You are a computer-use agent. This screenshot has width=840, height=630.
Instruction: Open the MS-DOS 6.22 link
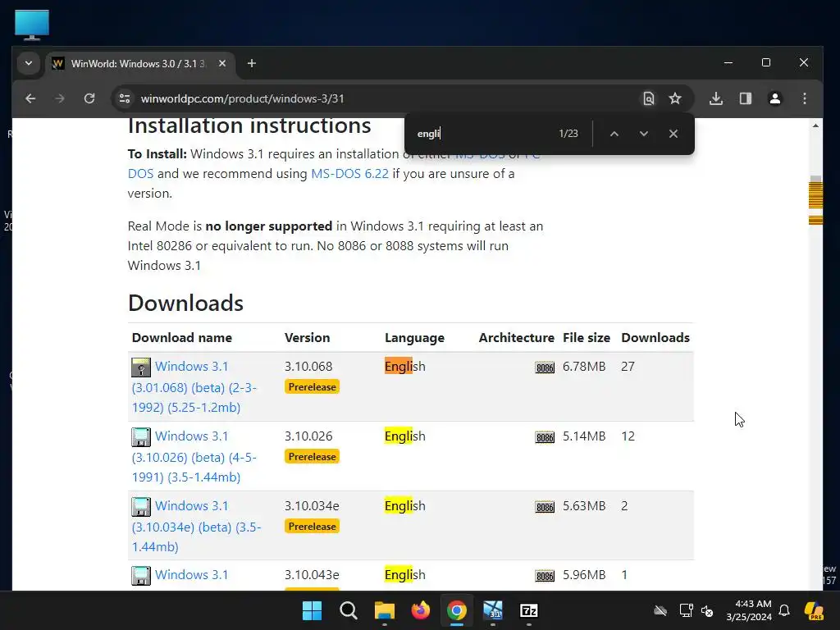[x=349, y=174]
